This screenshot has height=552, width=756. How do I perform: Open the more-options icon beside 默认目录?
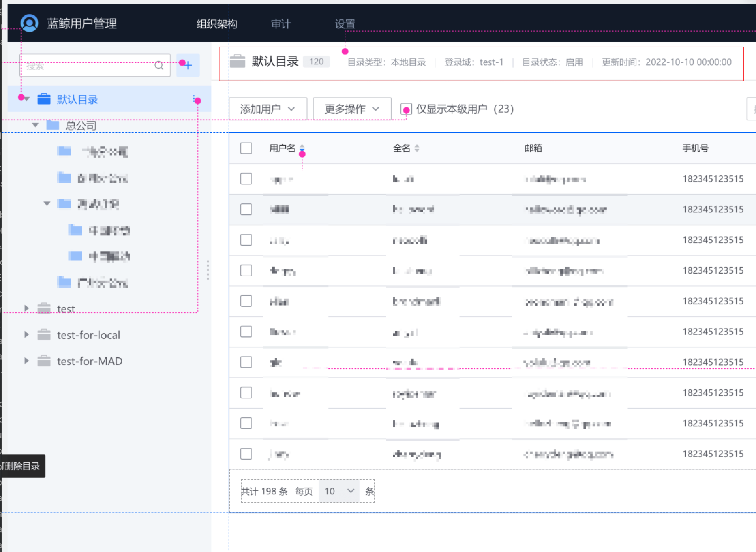click(196, 99)
